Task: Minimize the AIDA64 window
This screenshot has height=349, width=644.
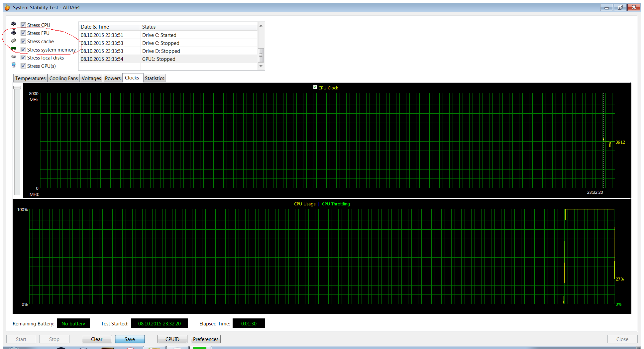Action: click(606, 7)
